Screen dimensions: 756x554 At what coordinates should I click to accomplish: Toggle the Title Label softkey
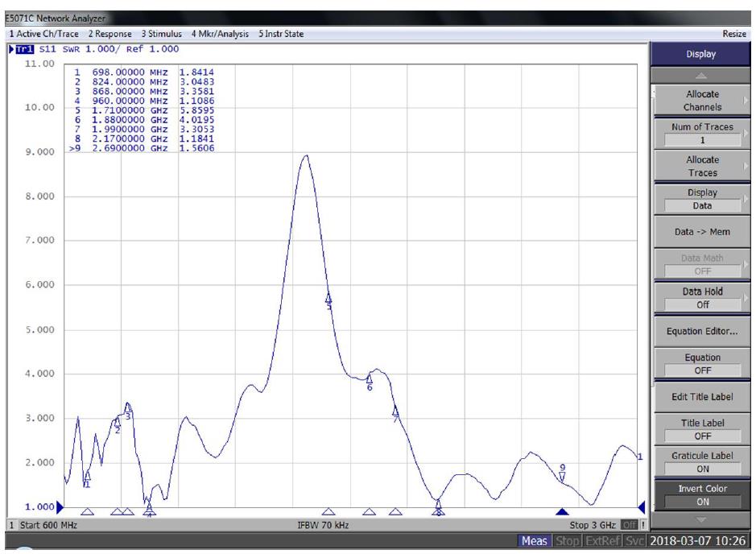(699, 428)
